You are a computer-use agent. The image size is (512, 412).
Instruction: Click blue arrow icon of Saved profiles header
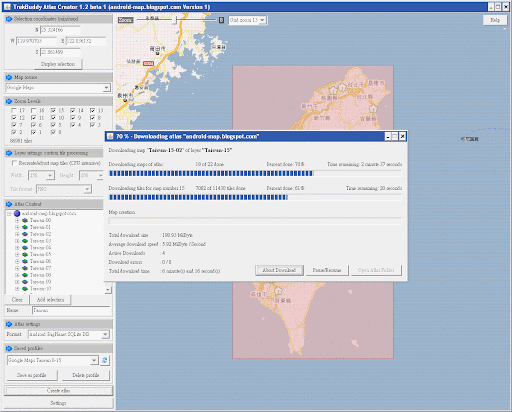(9, 348)
